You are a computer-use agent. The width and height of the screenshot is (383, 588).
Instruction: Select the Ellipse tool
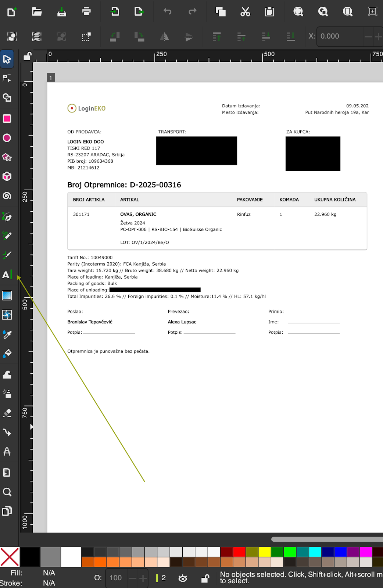[x=7, y=138]
